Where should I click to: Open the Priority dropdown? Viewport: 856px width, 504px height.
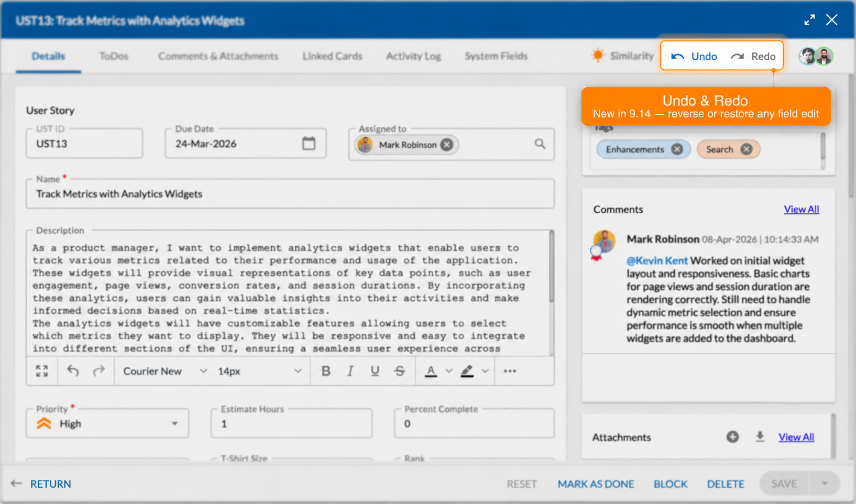click(107, 423)
